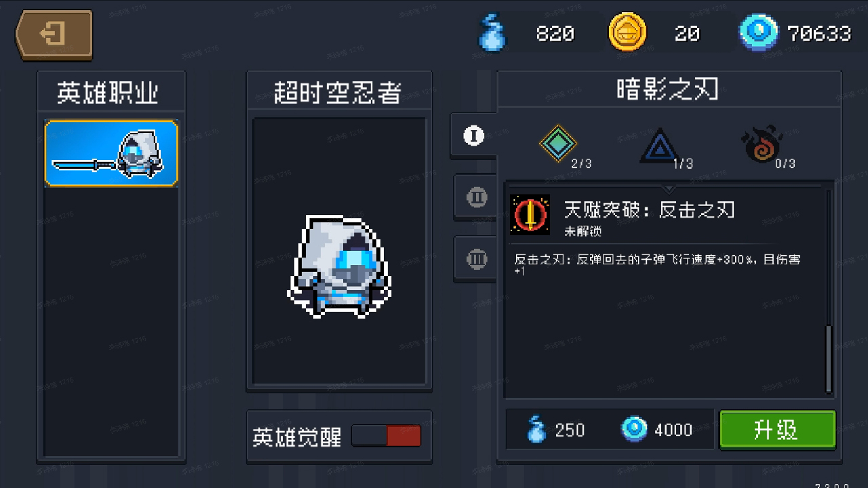Tap the gold coin currency icon

[x=627, y=33]
